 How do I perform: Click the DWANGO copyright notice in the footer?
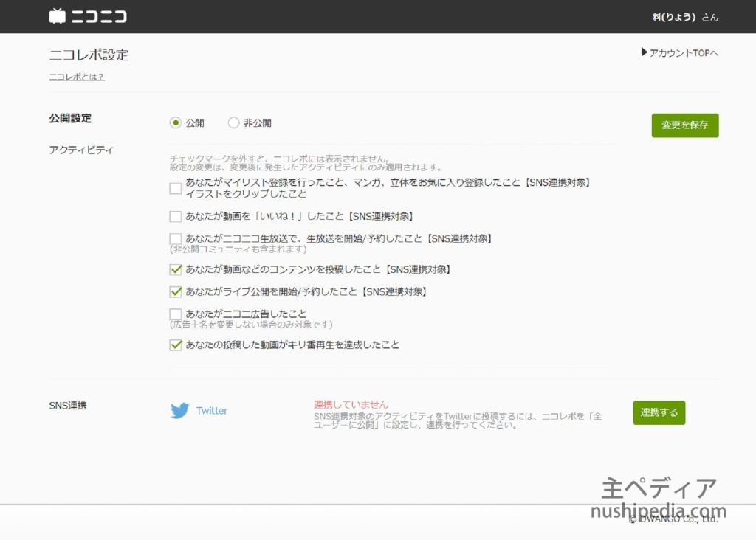(674, 520)
